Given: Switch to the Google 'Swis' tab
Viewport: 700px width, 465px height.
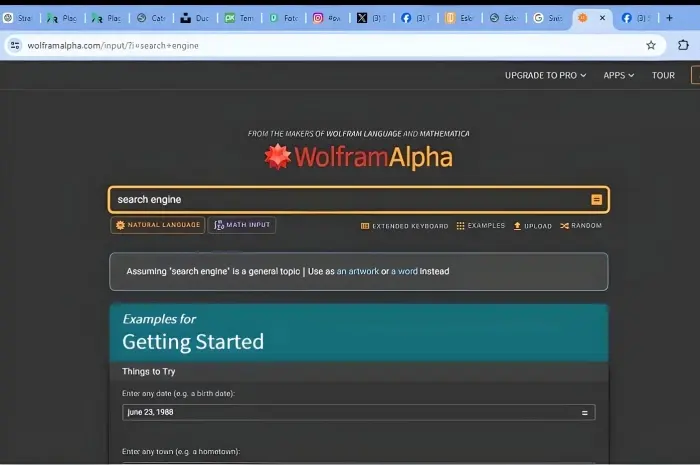Looking at the screenshot, I should tap(549, 18).
